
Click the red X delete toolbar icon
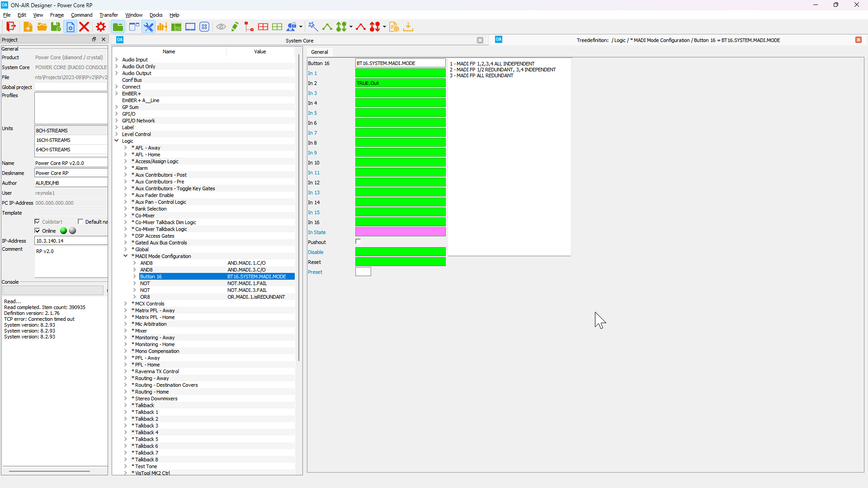click(84, 27)
